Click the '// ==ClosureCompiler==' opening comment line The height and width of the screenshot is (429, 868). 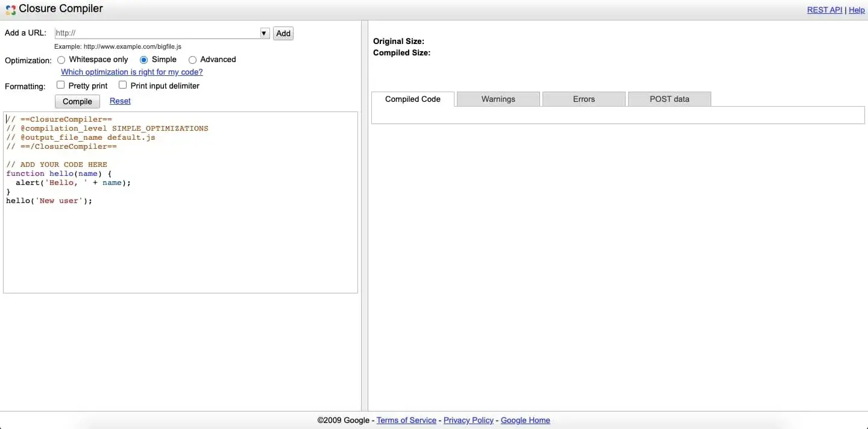point(59,119)
